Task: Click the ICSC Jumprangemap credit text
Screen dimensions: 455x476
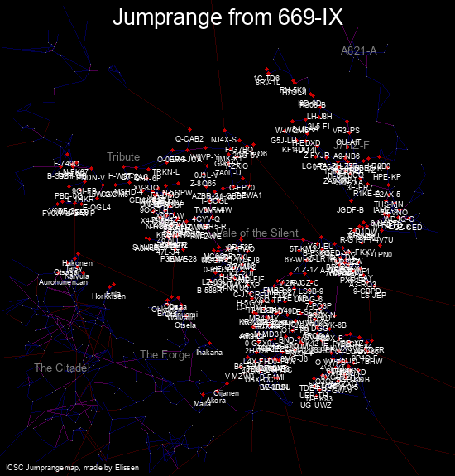Action: click(73, 468)
